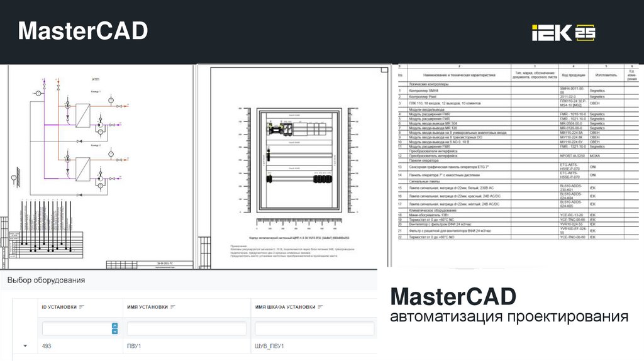Select the Преобразователь интерфейса row with NPORT code
Image resolution: width=644 pixels, height=361 pixels.
click(x=518, y=155)
